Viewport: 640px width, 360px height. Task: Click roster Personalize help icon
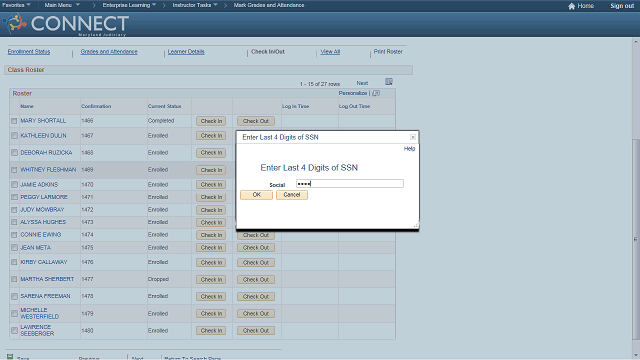point(376,93)
